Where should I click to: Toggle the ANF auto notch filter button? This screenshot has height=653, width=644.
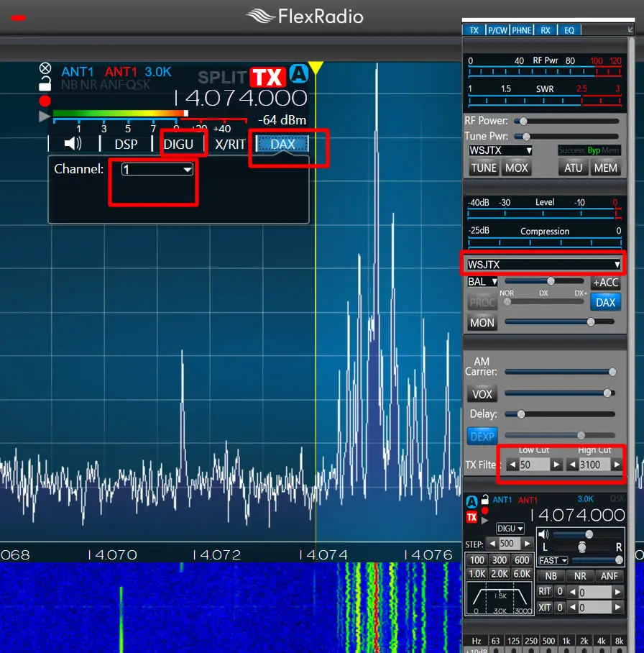(609, 576)
